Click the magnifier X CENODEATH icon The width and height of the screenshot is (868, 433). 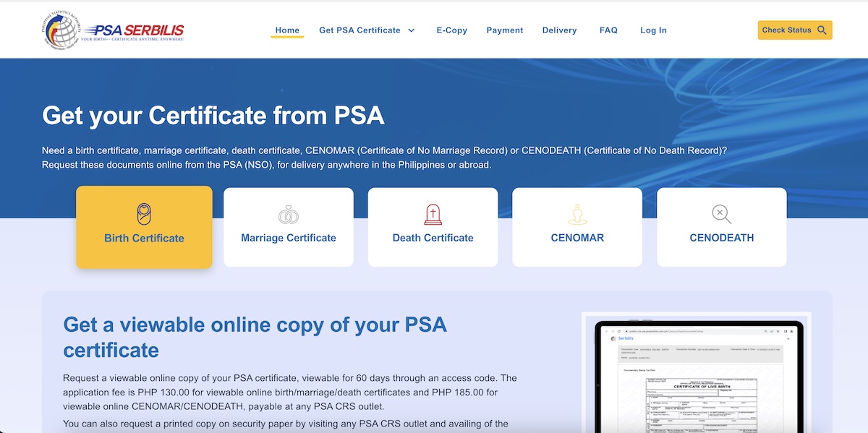tap(722, 214)
